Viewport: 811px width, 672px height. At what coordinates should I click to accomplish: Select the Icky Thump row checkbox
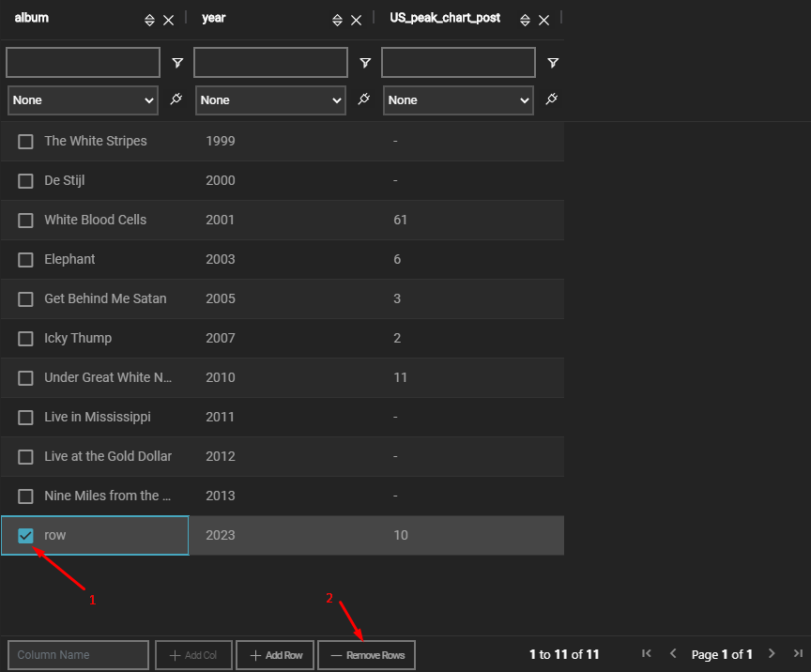click(26, 338)
